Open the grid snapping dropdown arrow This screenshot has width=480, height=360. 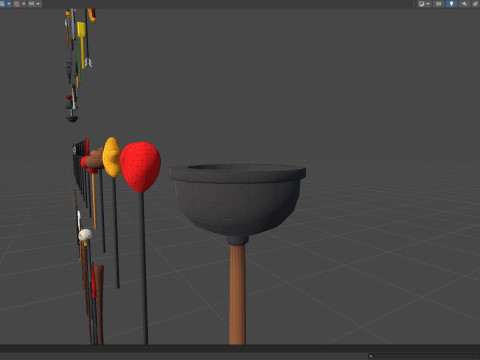24,4
